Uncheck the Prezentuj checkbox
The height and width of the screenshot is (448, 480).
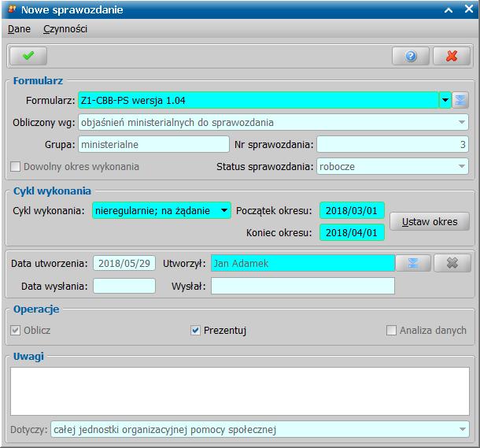195,331
